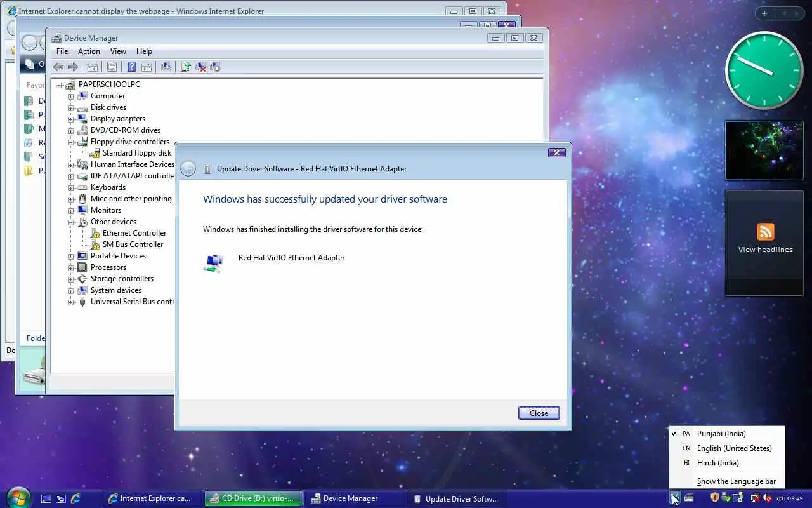Open the Action menu in Device Manager
The height and width of the screenshot is (508, 812).
click(89, 51)
